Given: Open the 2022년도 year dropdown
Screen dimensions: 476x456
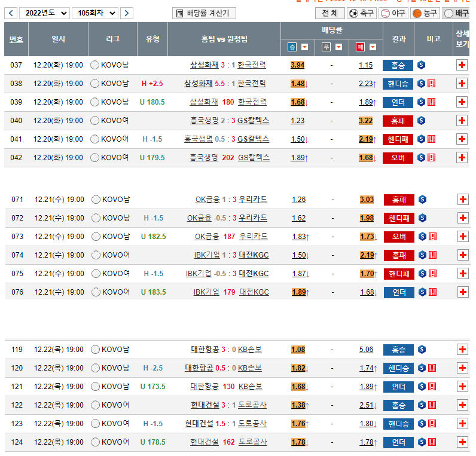Looking at the screenshot, I should [44, 13].
